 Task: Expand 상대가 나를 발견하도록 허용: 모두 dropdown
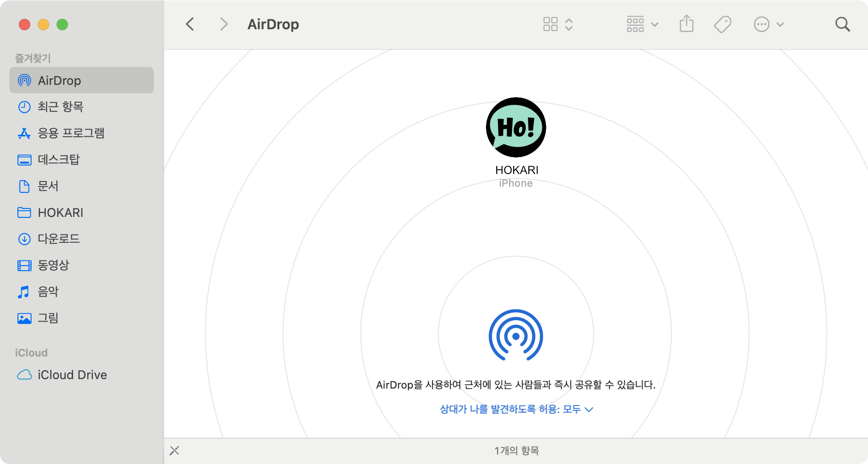[x=517, y=409]
